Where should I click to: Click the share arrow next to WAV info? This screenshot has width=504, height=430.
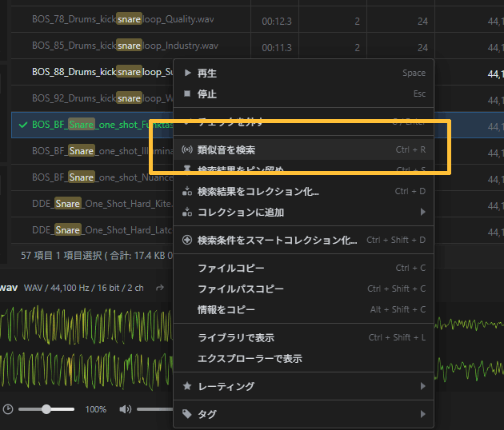160,288
